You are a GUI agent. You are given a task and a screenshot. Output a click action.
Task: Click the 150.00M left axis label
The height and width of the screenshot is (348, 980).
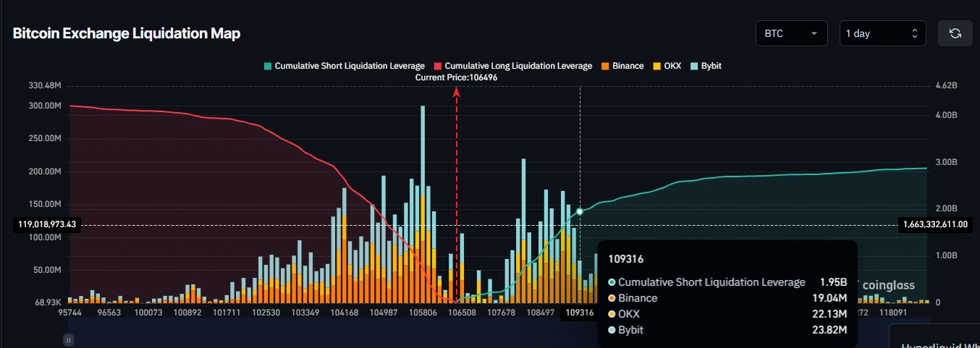point(45,204)
